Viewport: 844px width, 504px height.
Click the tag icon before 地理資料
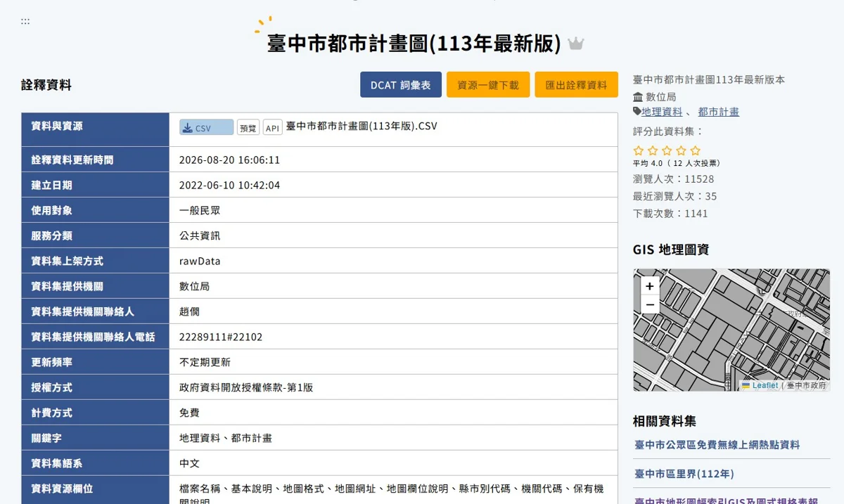click(x=637, y=111)
